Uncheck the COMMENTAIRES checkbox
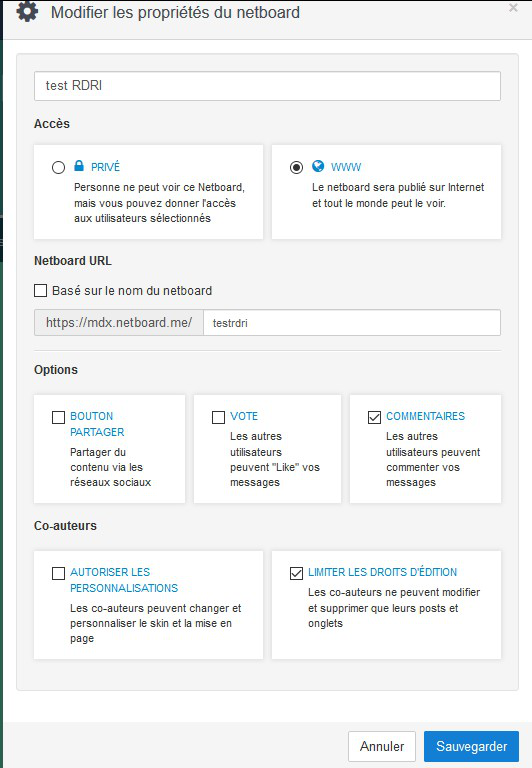 374,417
